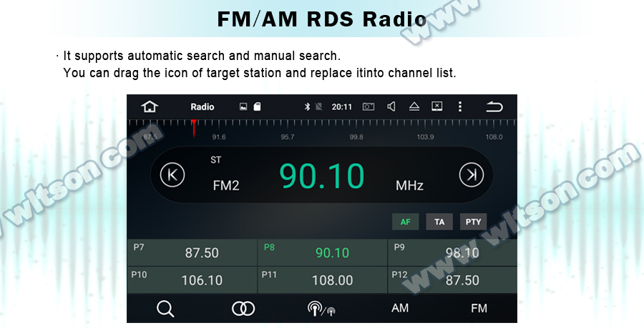Viewport: 644px width, 328px height.
Task: Select preset P9 98.10
Action: (453, 252)
